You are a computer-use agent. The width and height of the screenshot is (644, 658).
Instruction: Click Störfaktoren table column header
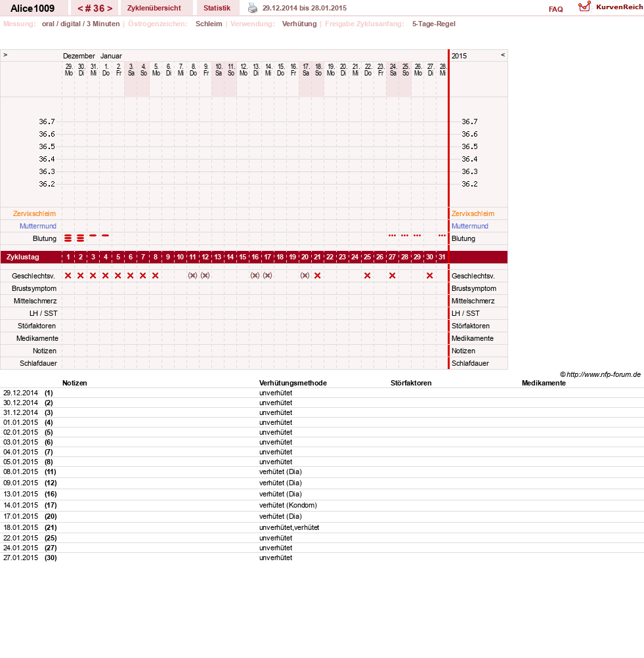click(x=411, y=383)
